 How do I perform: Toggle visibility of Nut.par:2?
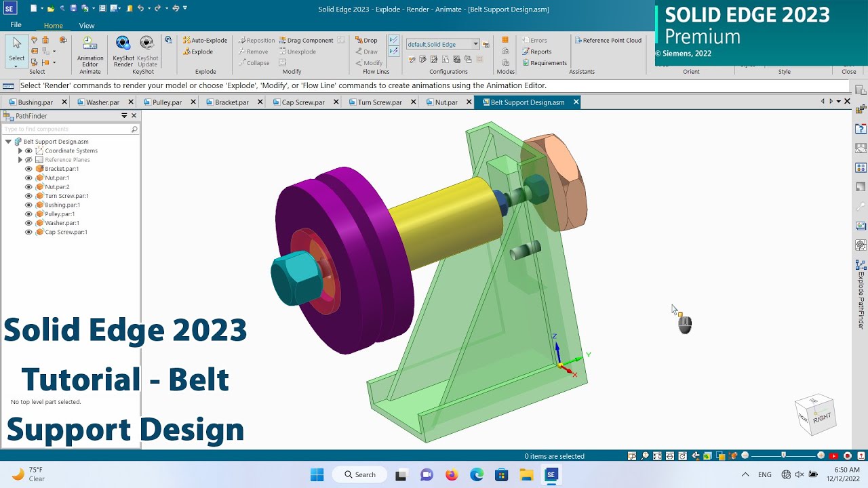28,187
